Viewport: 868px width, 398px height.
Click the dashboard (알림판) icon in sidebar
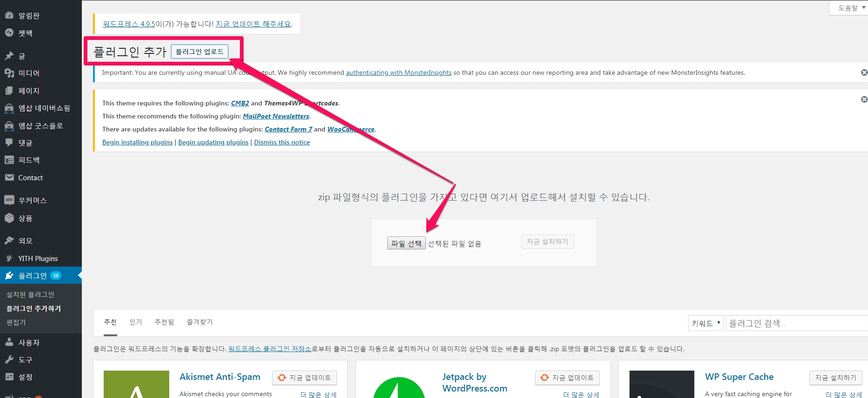pos(9,15)
